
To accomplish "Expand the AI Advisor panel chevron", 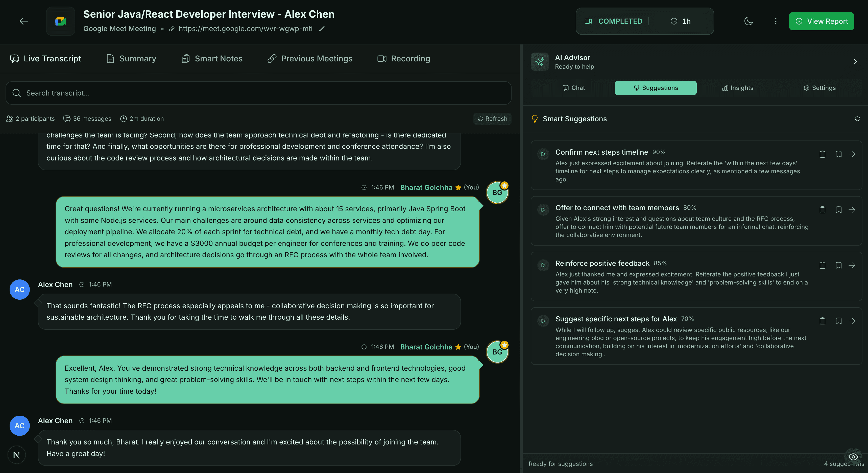I will pyautogui.click(x=855, y=62).
